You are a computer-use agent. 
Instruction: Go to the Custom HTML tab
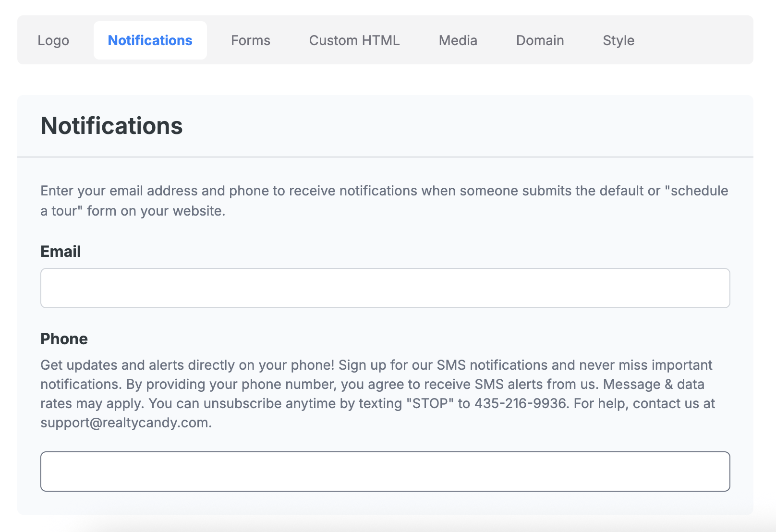[354, 40]
